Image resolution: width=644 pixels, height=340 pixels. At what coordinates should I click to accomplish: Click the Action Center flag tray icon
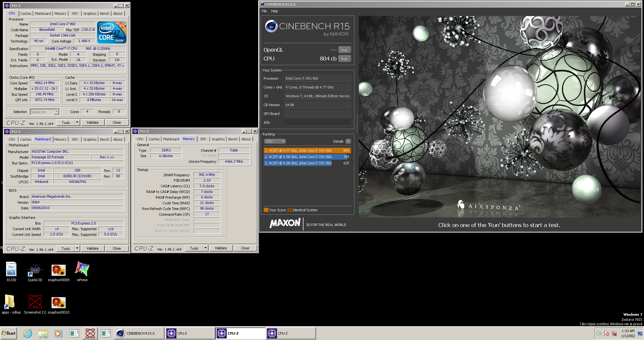click(607, 333)
